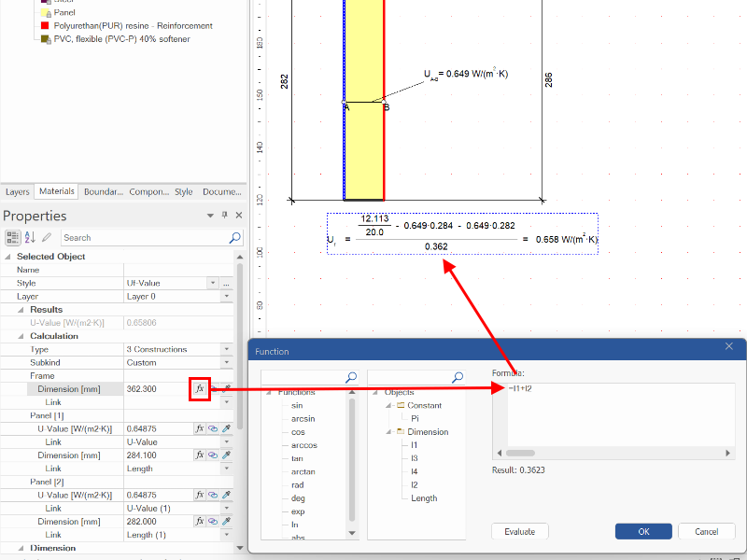Open Panel [2] Length (1) Link dropdown
The image size is (747, 560).
point(227,535)
